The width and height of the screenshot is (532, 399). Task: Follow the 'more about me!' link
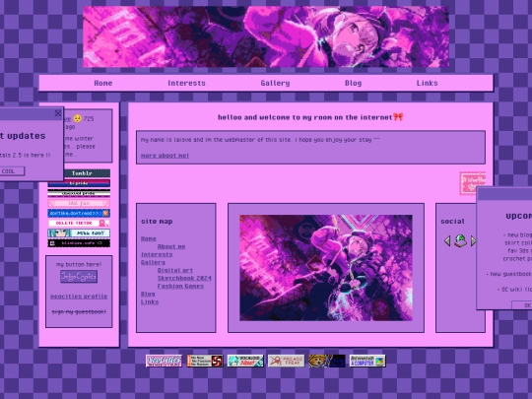pos(165,156)
